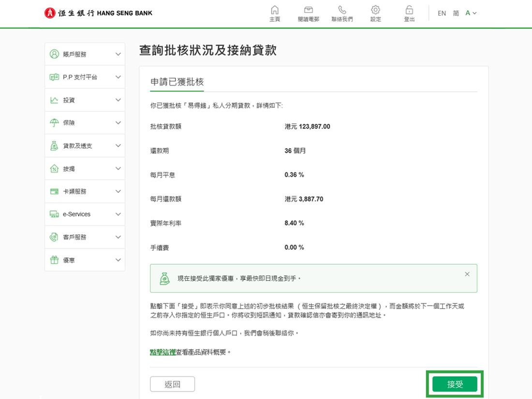Viewport: 532px width, 399px height.
Task: Expand 貸款及透支 chevron
Action: point(118,146)
